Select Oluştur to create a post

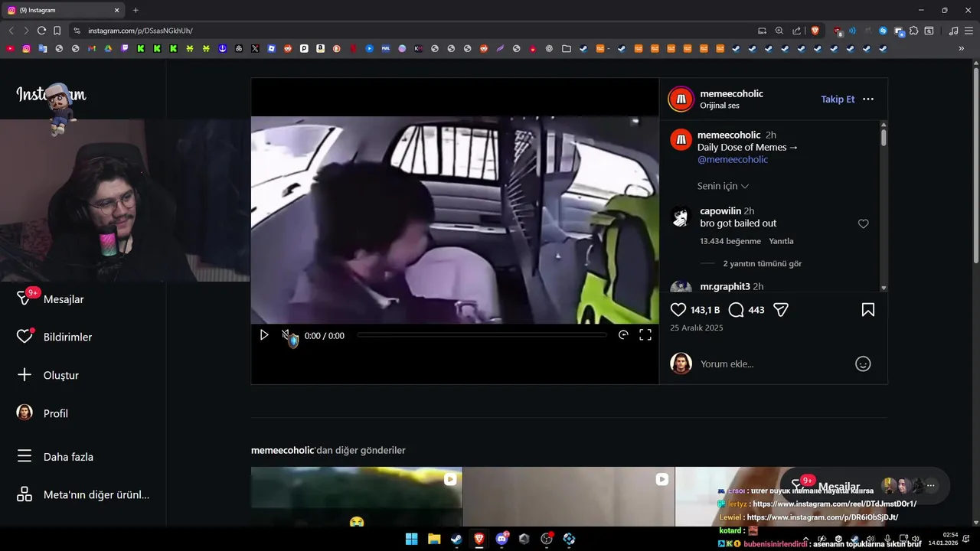click(x=61, y=375)
